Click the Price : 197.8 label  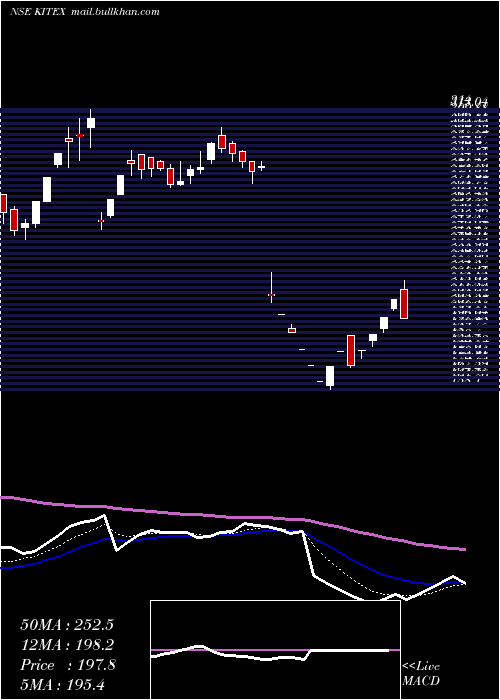pyautogui.click(x=68, y=665)
